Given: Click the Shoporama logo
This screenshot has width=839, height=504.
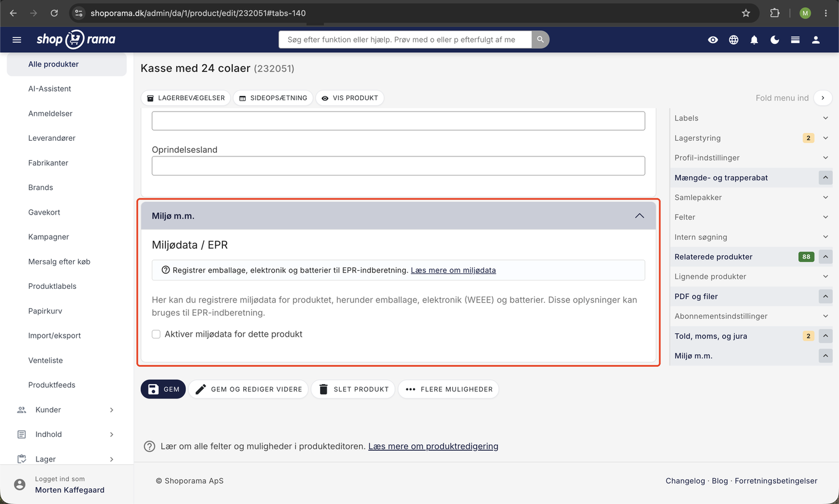Looking at the screenshot, I should pos(76,40).
